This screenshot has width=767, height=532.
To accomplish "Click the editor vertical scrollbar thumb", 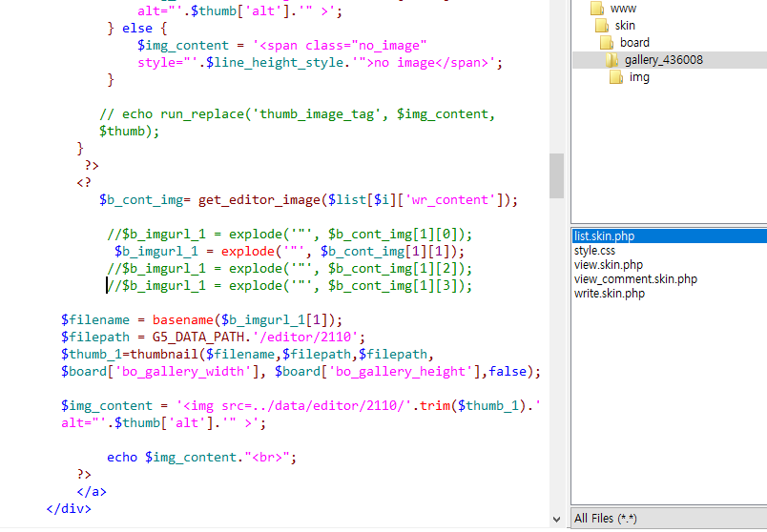I will coord(556,175).
